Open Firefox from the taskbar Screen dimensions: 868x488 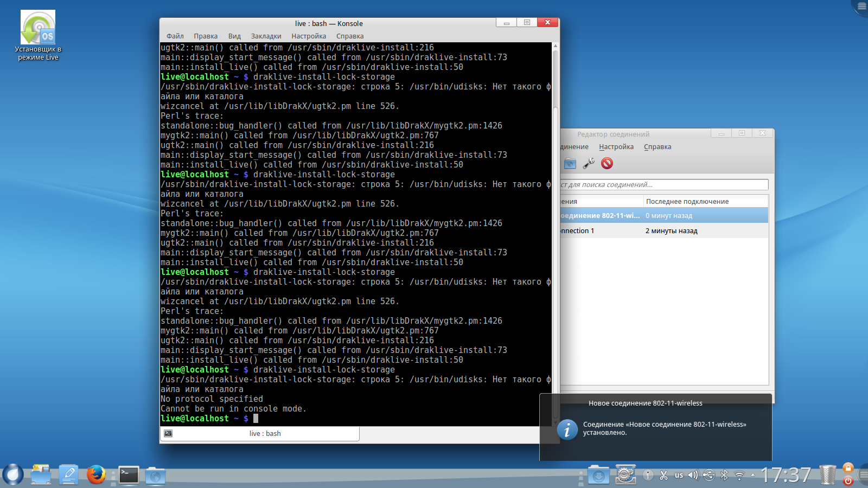(x=96, y=474)
